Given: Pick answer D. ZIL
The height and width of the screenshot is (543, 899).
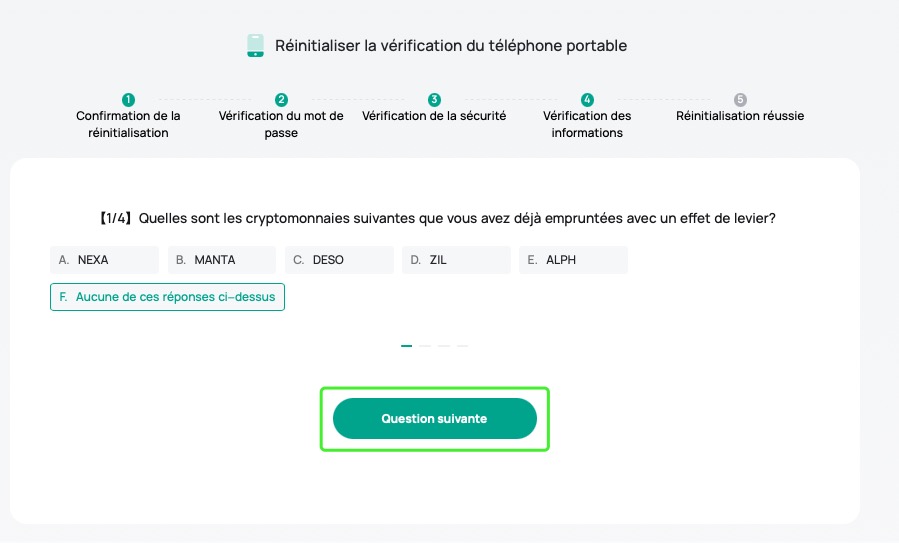Looking at the screenshot, I should [455, 260].
